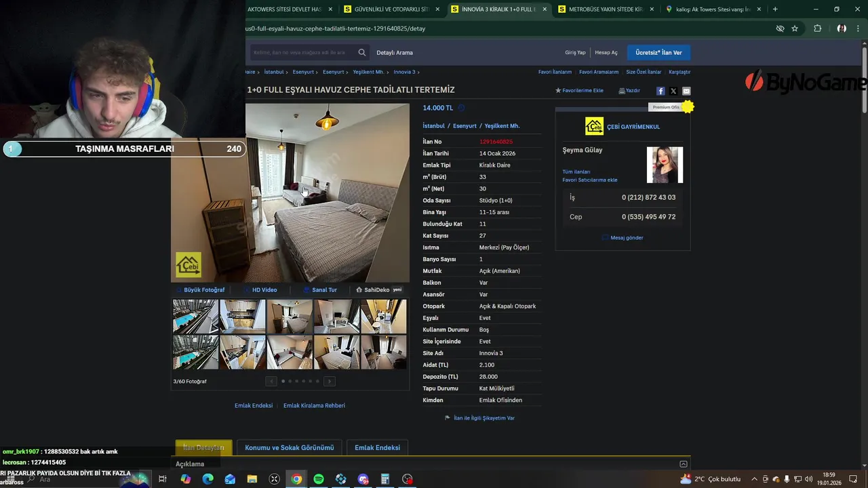Click the Esenyurt location link under price
Viewport: 868px width, 488px height.
465,125
